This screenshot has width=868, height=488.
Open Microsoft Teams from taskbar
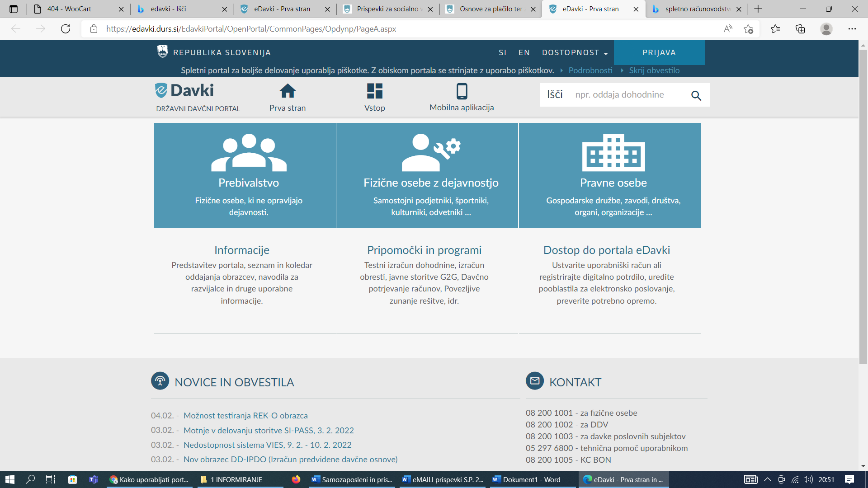94,479
